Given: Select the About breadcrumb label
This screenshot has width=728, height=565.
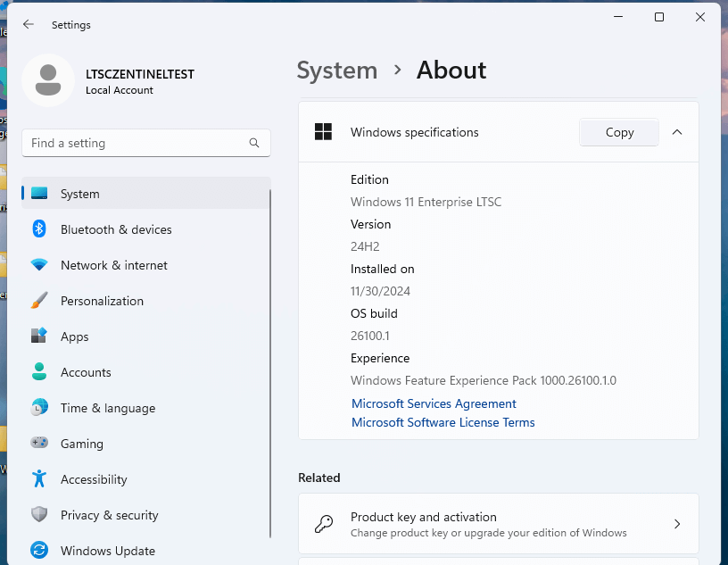Looking at the screenshot, I should pos(451,71).
